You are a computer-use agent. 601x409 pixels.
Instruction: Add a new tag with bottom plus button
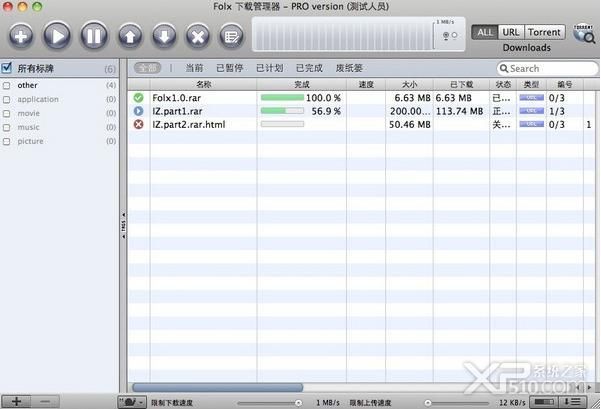[x=16, y=402]
